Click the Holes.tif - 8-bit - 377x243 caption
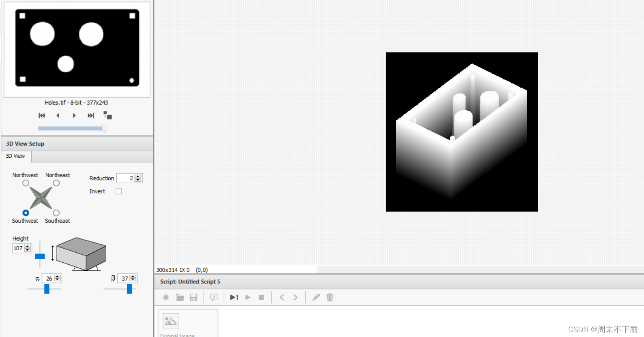This screenshot has width=644, height=337. click(76, 103)
